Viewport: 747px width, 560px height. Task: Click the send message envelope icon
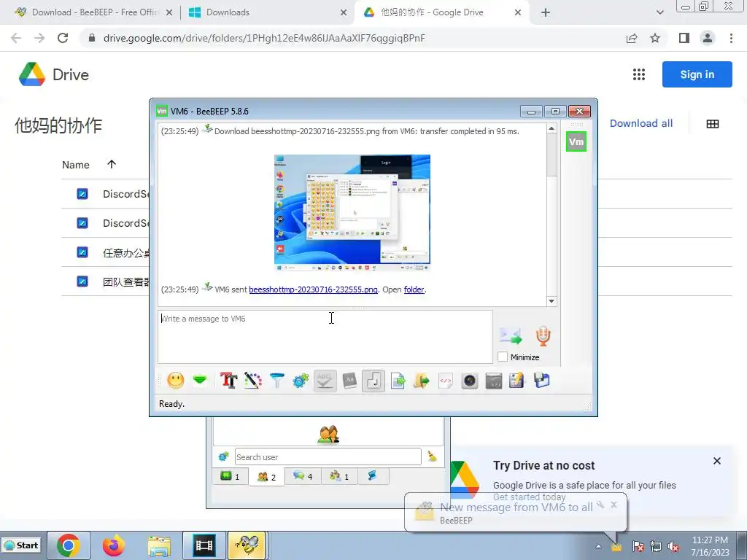511,336
